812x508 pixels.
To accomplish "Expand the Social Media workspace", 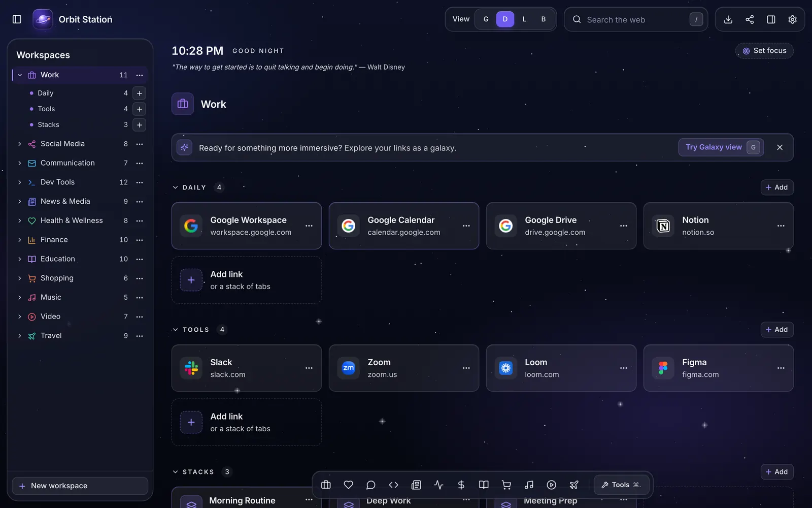I will 20,144.
